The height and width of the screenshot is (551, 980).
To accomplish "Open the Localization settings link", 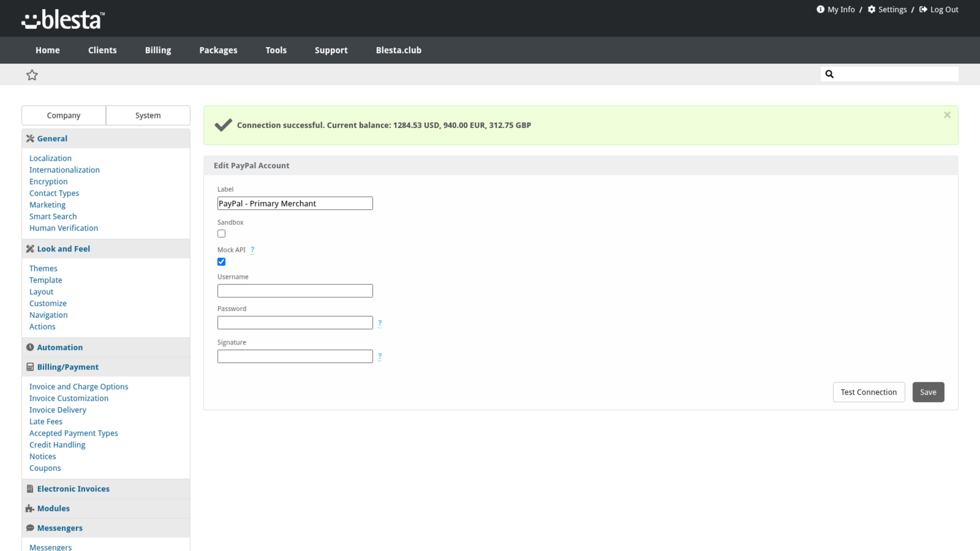I will (51, 159).
